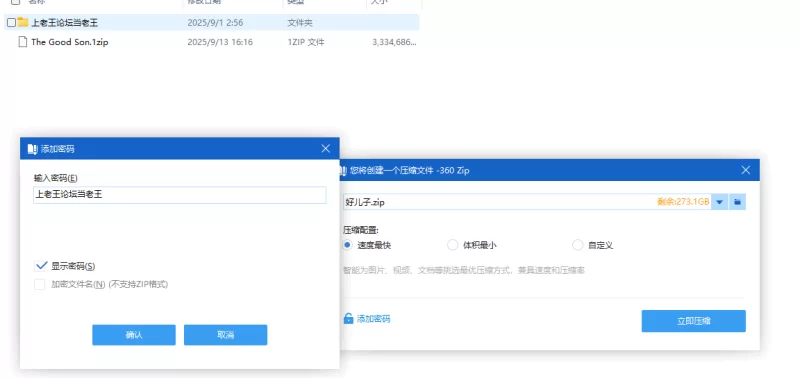Click the file icon of The Good Son.1zip
Image resolution: width=800 pixels, height=378 pixels.
[22, 42]
